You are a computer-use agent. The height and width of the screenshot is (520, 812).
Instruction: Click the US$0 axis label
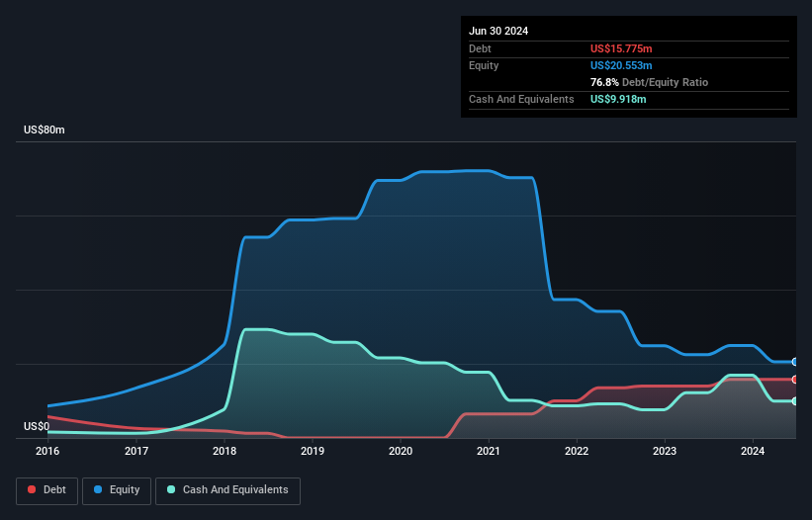click(x=37, y=426)
